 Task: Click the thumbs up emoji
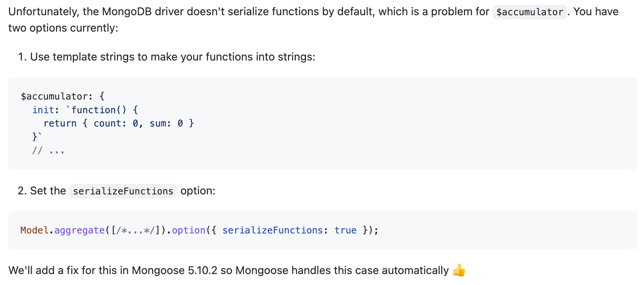pos(459,270)
